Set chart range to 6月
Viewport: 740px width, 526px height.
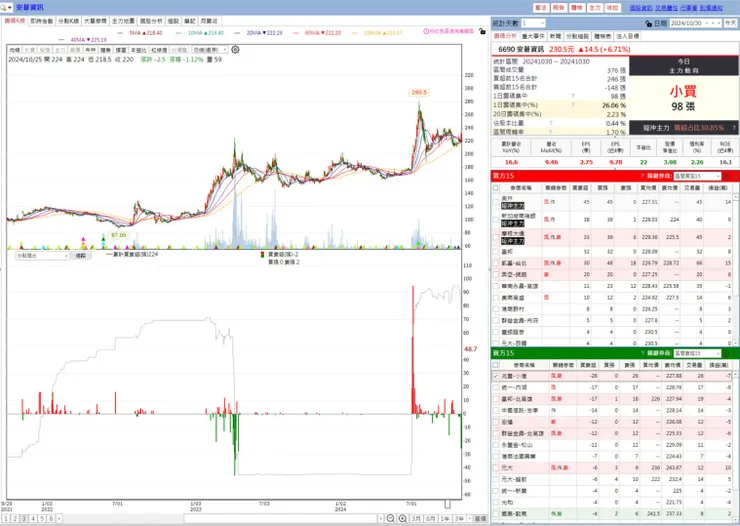point(430,518)
